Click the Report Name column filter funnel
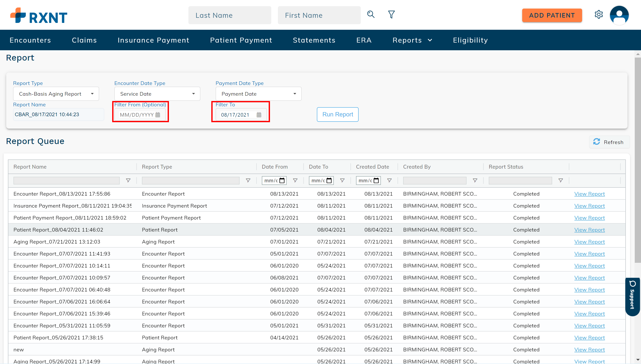 coord(128,180)
